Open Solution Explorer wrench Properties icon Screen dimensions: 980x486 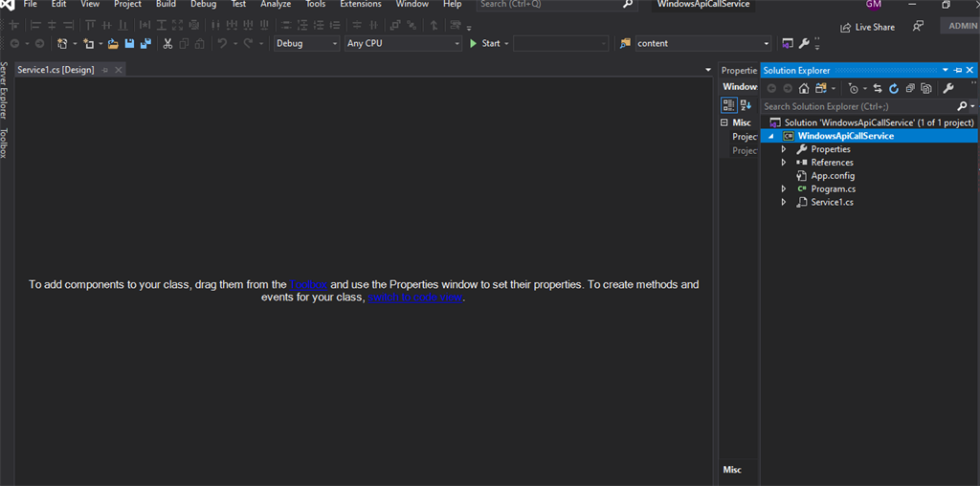click(948, 88)
